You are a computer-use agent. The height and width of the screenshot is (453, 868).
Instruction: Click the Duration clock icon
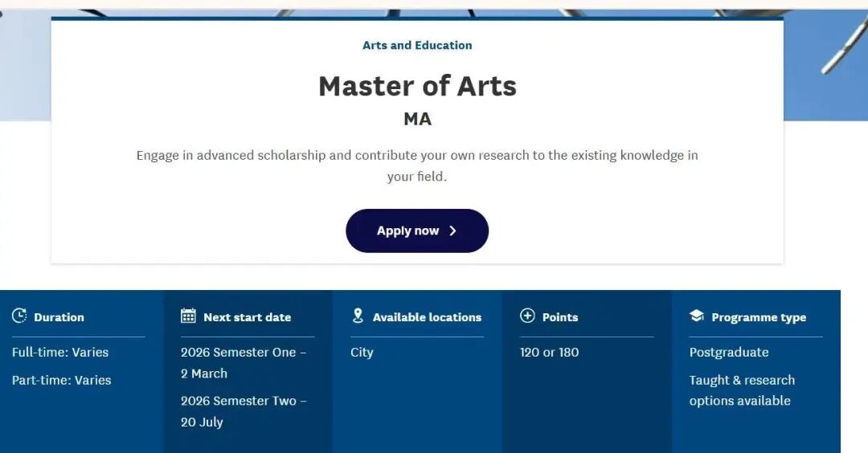[19, 316]
